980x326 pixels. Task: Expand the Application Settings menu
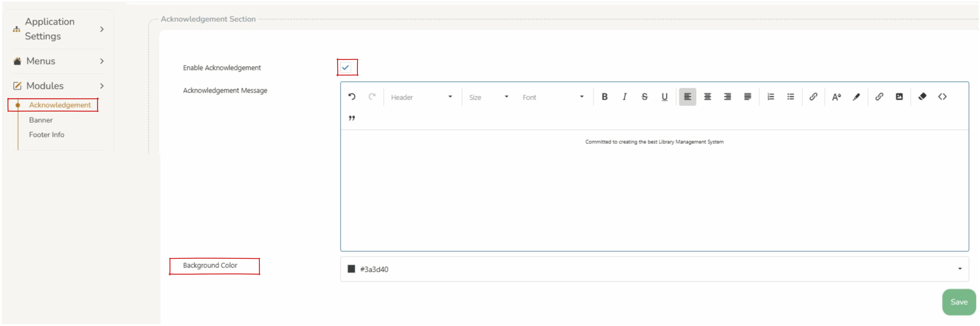pyautogui.click(x=57, y=29)
